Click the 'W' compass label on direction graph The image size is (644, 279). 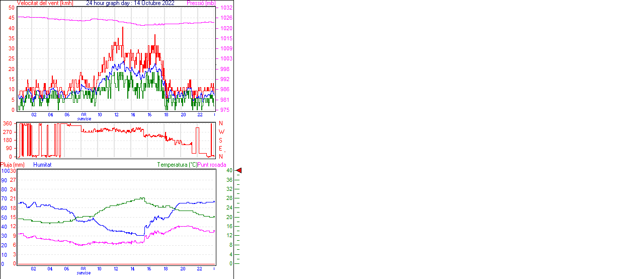[221, 132]
